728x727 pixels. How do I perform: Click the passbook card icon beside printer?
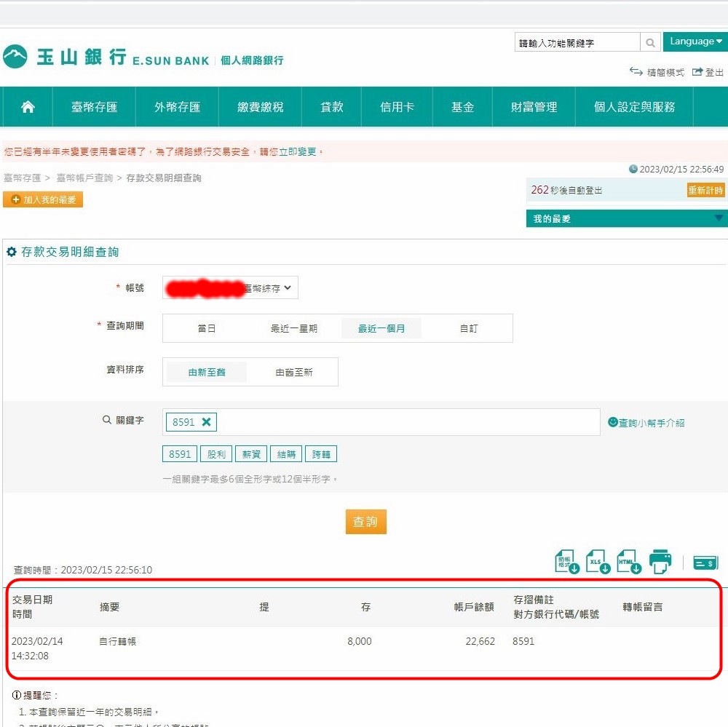[705, 563]
